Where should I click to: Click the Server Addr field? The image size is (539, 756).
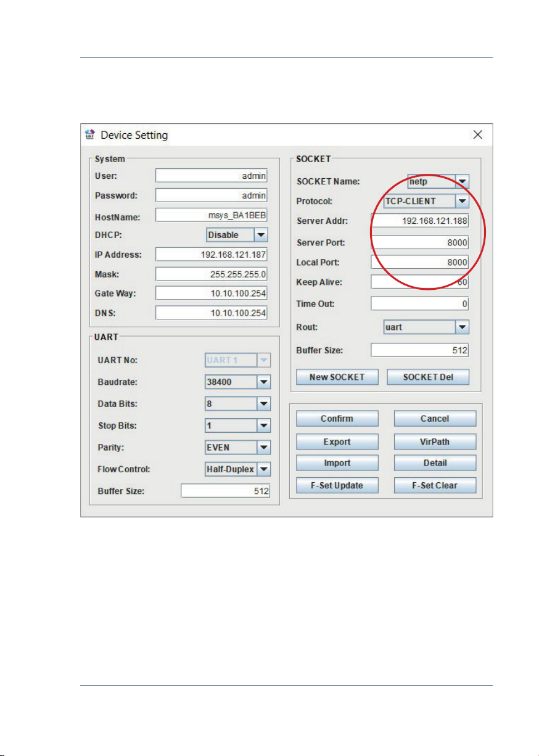(420, 221)
